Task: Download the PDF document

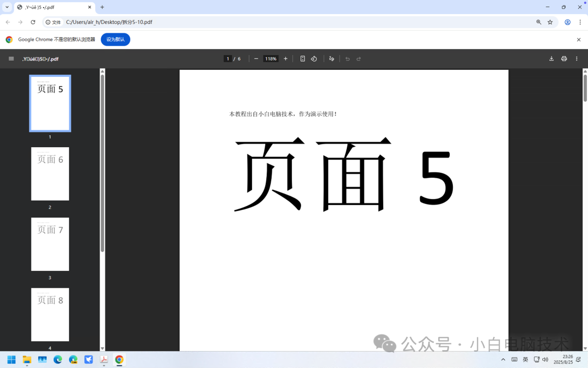Action: 551,58
